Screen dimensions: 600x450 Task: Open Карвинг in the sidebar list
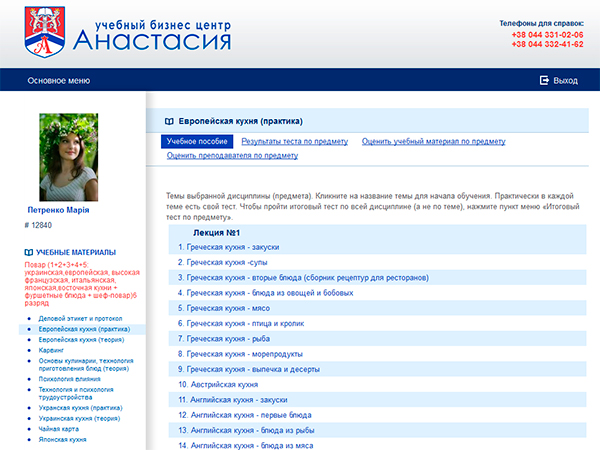click(x=51, y=352)
